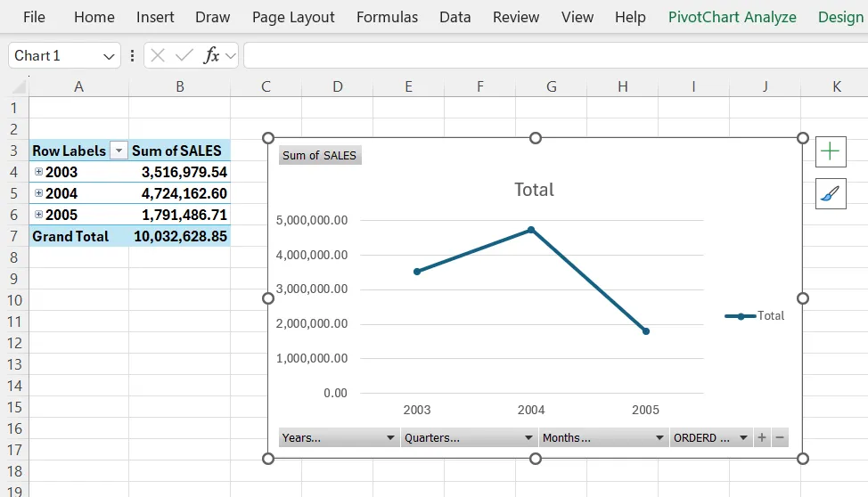
Task: Open the Name Box dropdown arrow
Action: pos(109,56)
